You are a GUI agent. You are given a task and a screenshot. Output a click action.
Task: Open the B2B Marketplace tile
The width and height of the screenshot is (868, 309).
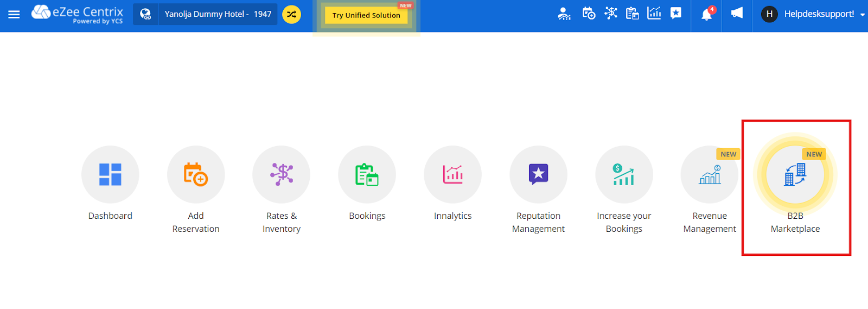[x=795, y=174]
